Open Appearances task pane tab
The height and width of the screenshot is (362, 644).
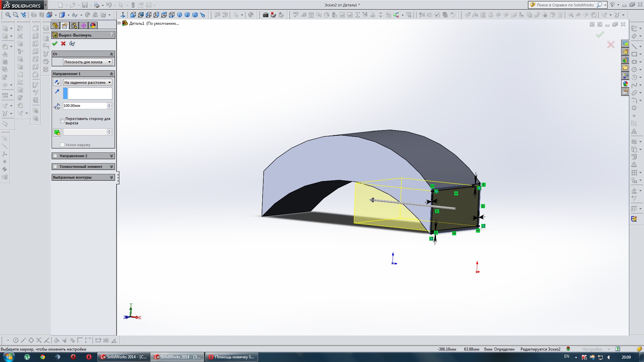[x=626, y=84]
